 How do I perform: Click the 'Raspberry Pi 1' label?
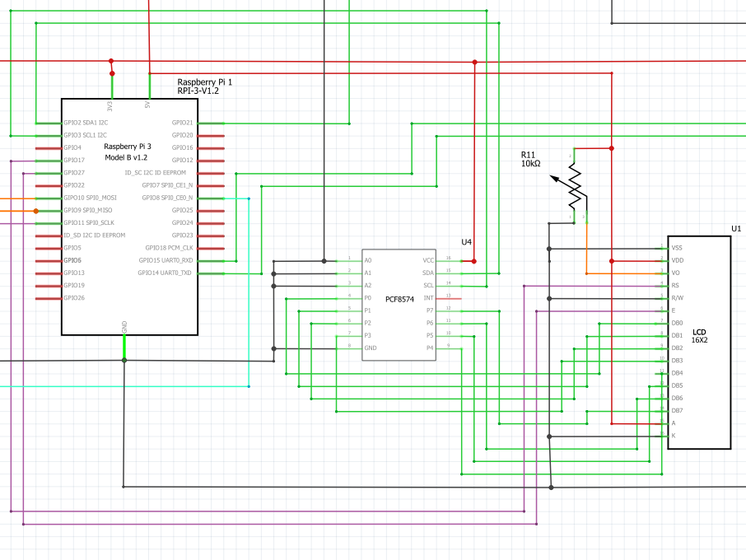pos(204,82)
